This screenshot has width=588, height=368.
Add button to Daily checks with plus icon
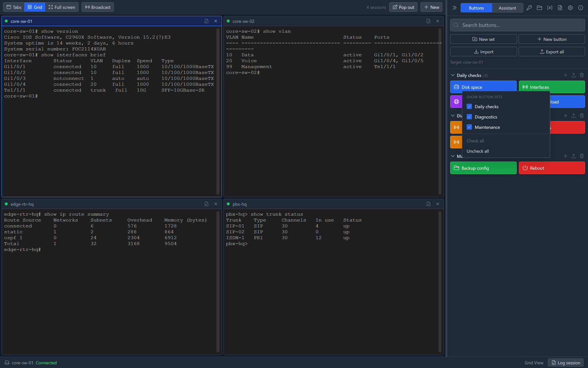pos(566,75)
